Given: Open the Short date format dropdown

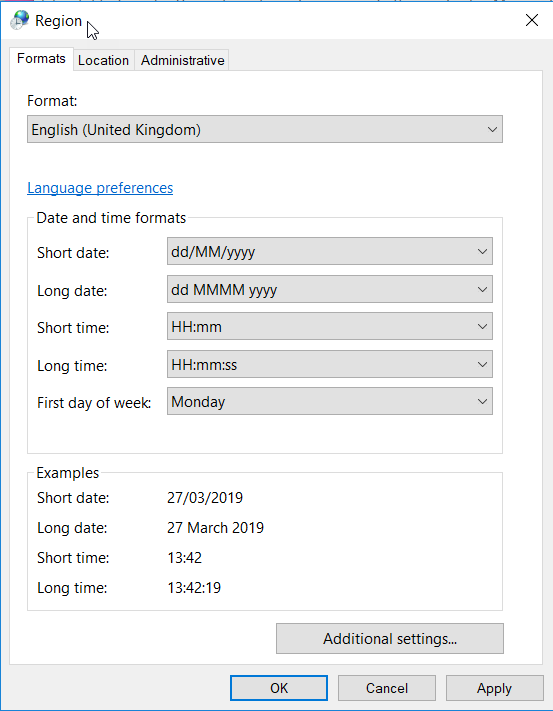Looking at the screenshot, I should click(330, 251).
